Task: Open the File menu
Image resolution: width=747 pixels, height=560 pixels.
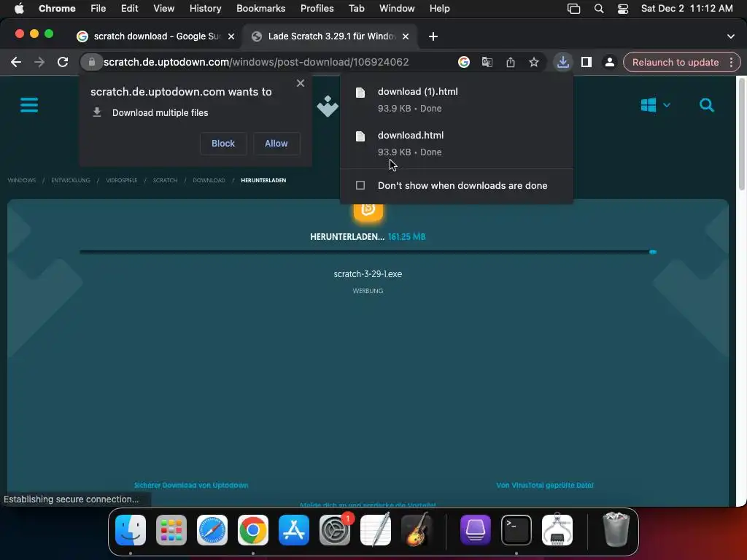Action: 98,9
